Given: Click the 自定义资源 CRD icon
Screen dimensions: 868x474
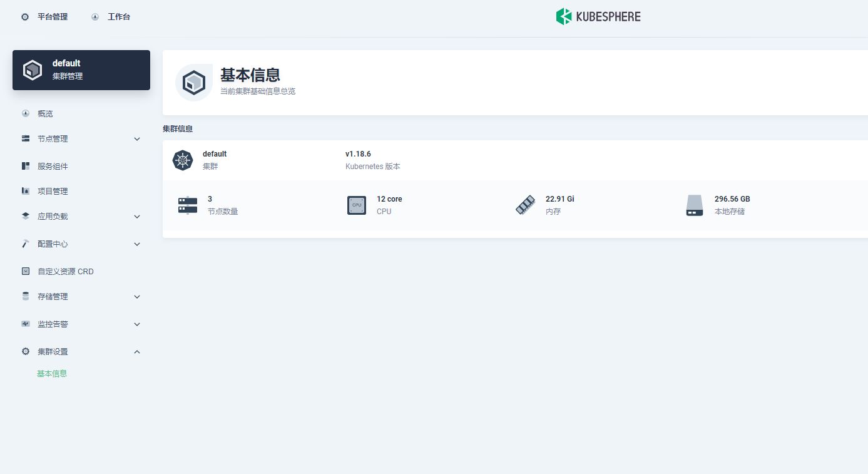Looking at the screenshot, I should [x=26, y=272].
